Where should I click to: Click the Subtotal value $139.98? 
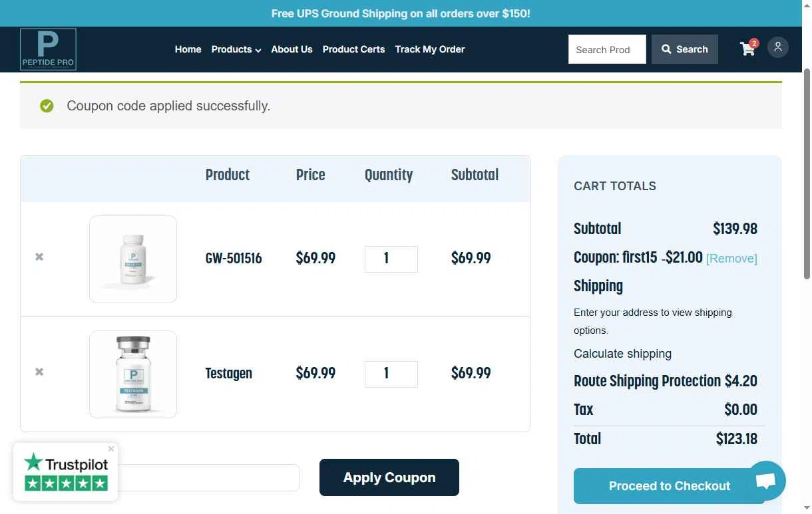click(735, 229)
